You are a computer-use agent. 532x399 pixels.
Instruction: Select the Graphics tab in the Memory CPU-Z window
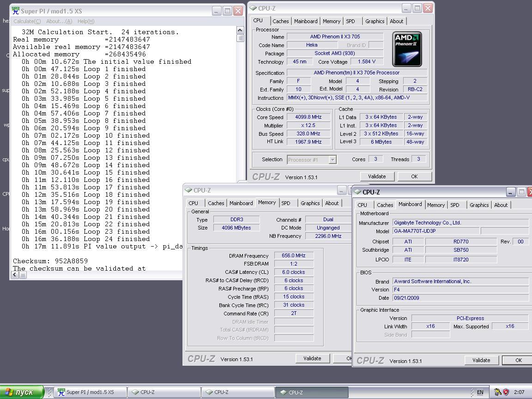[310, 203]
